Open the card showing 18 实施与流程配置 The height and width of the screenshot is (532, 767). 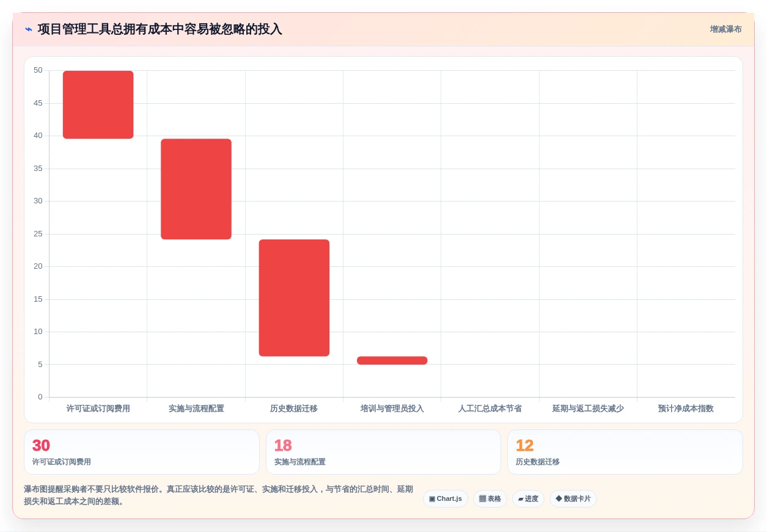click(x=383, y=452)
